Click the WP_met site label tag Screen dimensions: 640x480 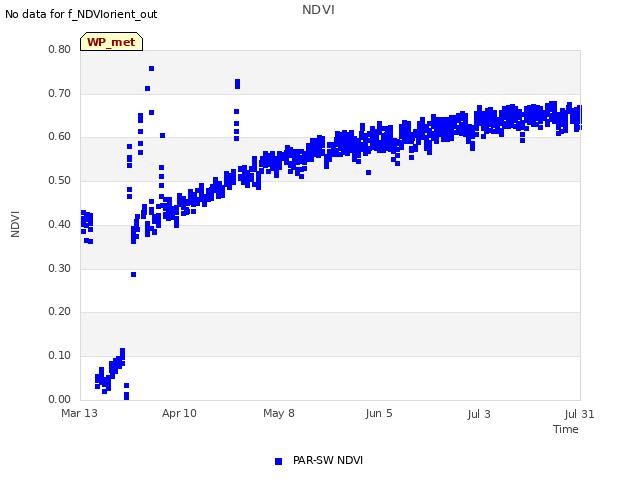point(111,42)
